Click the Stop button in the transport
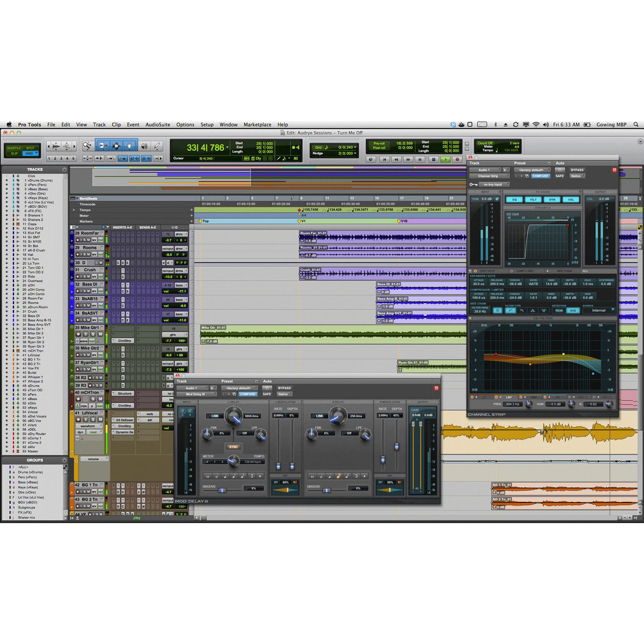This screenshot has width=644, height=644. coord(434,159)
